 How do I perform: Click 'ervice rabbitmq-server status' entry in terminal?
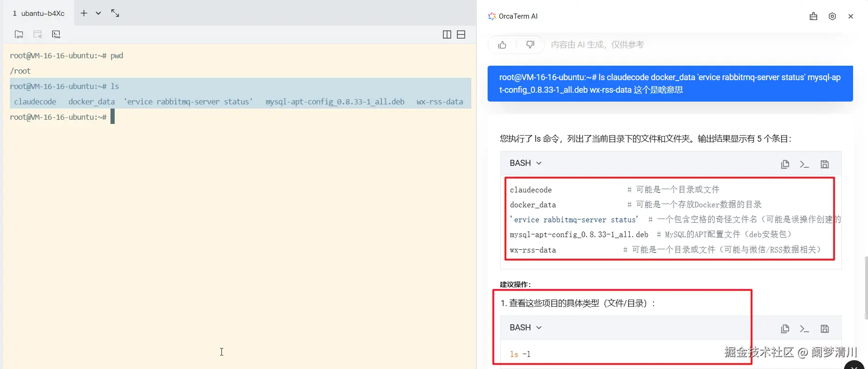tap(188, 102)
